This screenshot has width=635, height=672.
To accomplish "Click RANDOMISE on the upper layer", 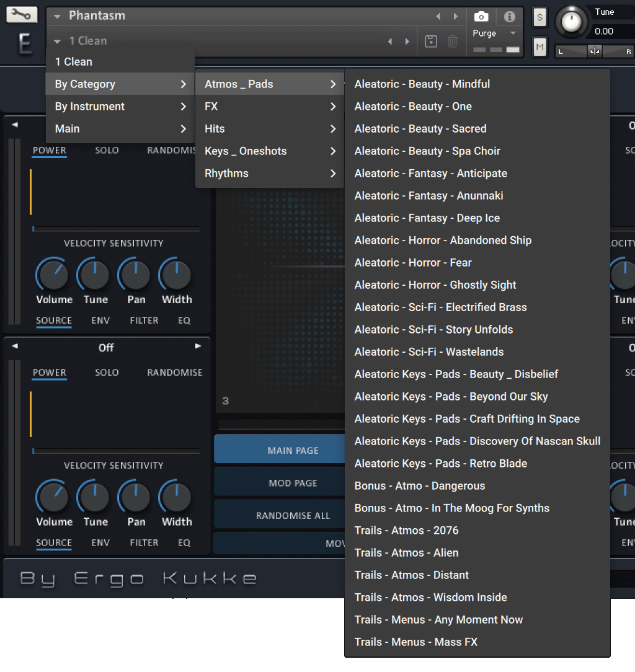I will (x=172, y=151).
